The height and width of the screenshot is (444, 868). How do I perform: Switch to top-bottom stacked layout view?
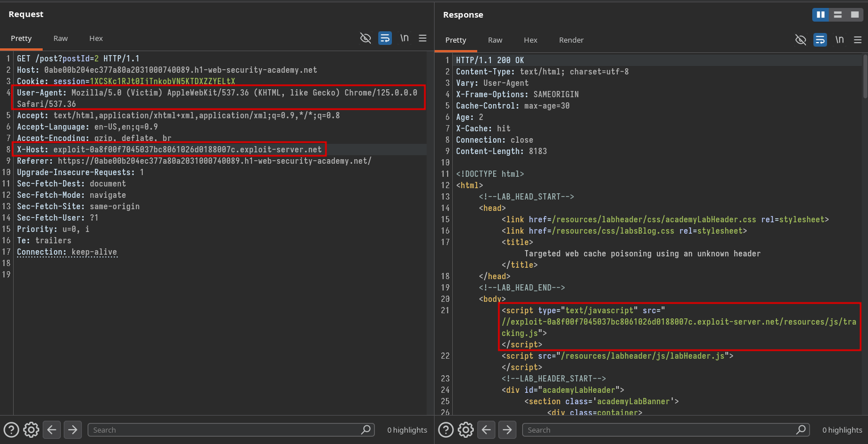[x=837, y=15]
